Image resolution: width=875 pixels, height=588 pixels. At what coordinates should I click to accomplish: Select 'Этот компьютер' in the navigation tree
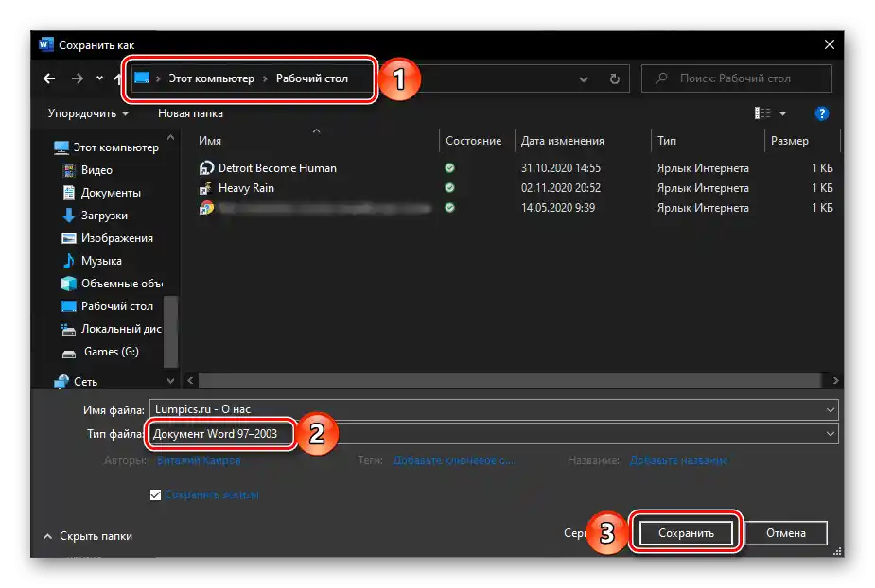(x=106, y=147)
